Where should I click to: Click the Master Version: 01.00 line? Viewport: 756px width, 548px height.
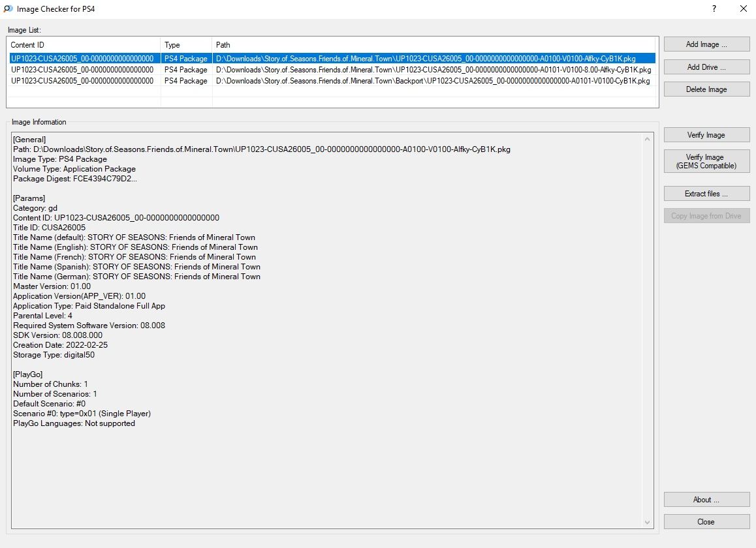point(52,286)
